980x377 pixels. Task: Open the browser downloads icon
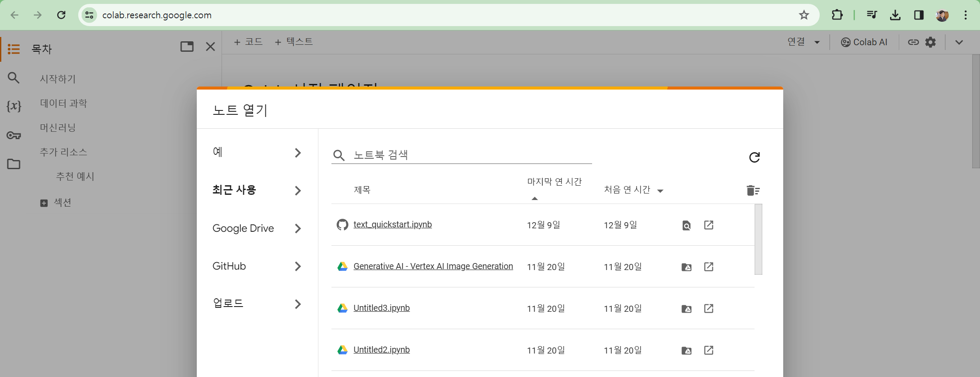point(895,15)
